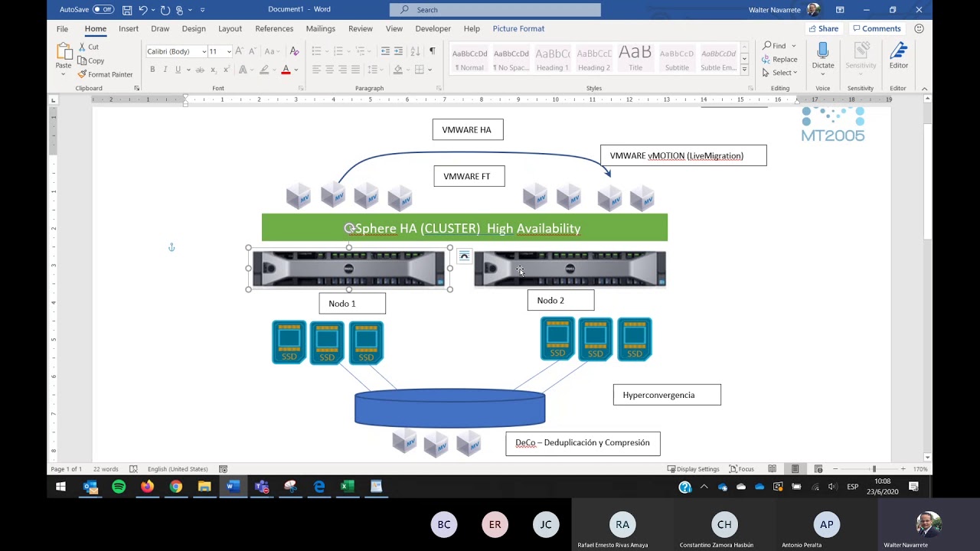Toggle AutoSave switch on
Screen dimensions: 980x551
point(103,10)
